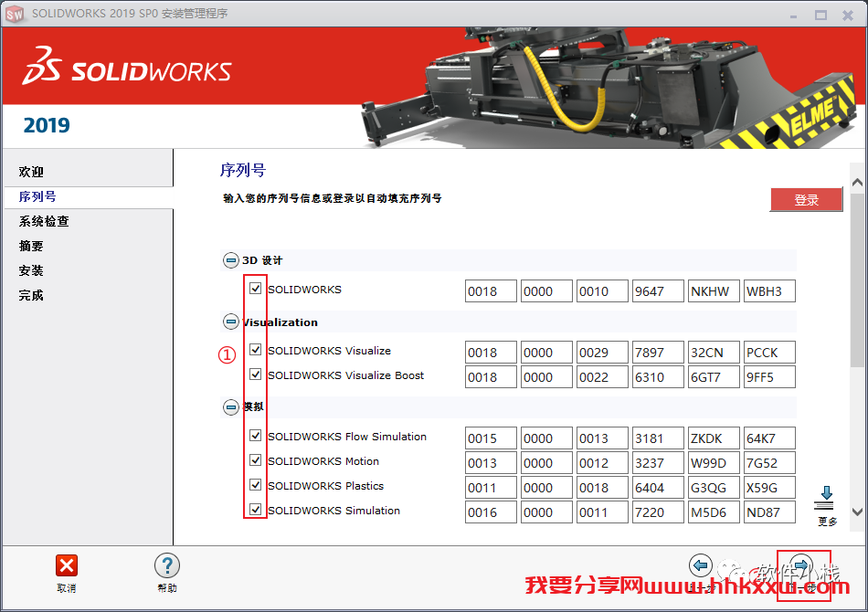868x612 pixels.
Task: Toggle SOLIDWORKS Simulation checkbox
Action: [x=255, y=510]
